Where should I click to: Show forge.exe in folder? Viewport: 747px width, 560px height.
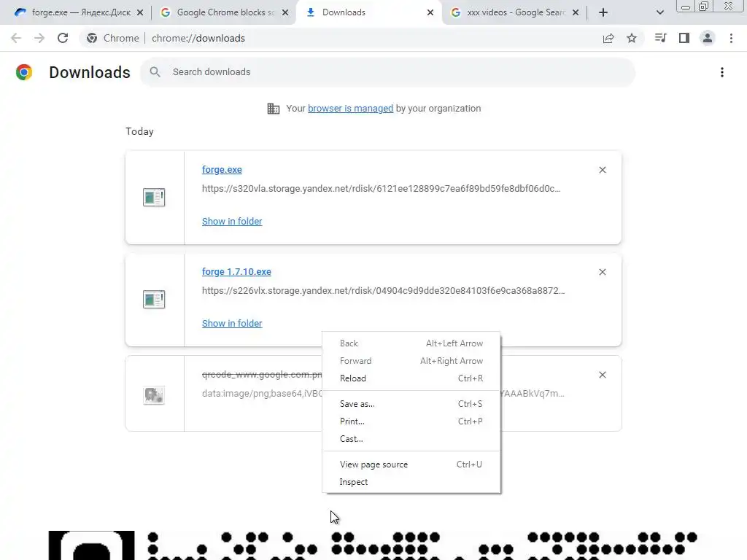(232, 222)
